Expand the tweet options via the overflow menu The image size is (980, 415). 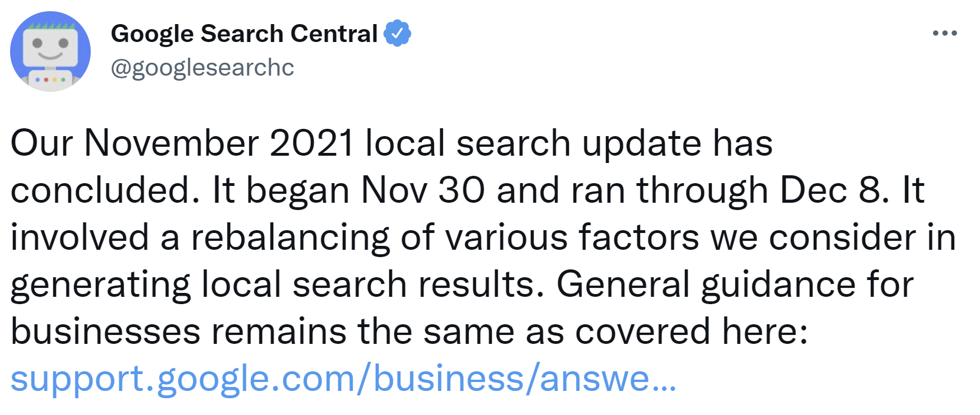click(944, 32)
